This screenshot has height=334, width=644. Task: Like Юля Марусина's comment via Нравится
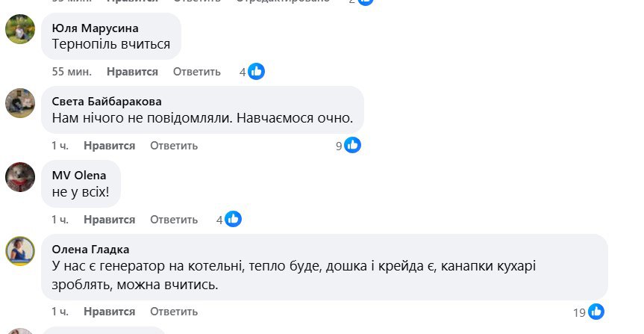click(133, 72)
